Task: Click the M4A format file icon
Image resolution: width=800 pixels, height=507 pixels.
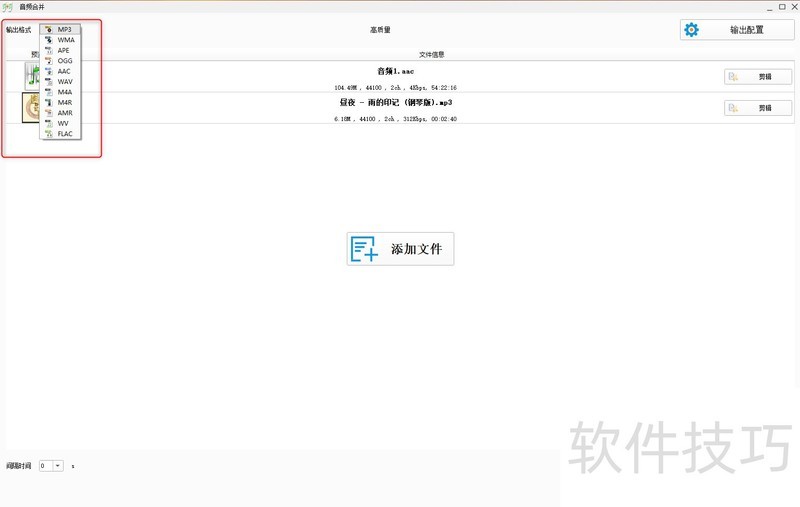Action: click(48, 92)
